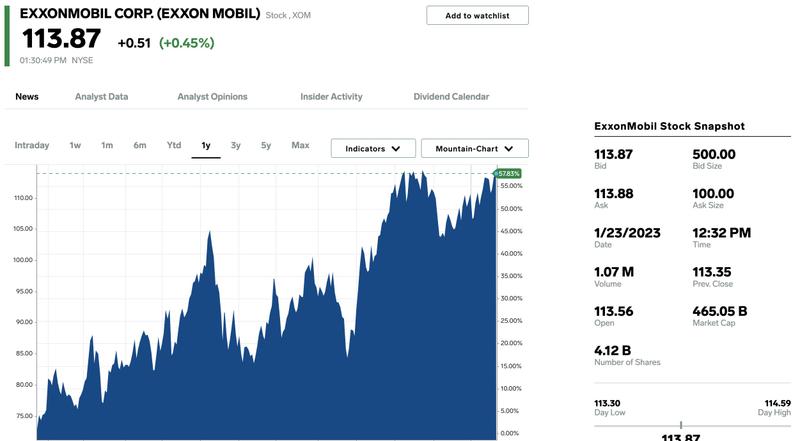Click the 113.88 Ask value
The width and height of the screenshot is (800, 441).
click(613, 193)
